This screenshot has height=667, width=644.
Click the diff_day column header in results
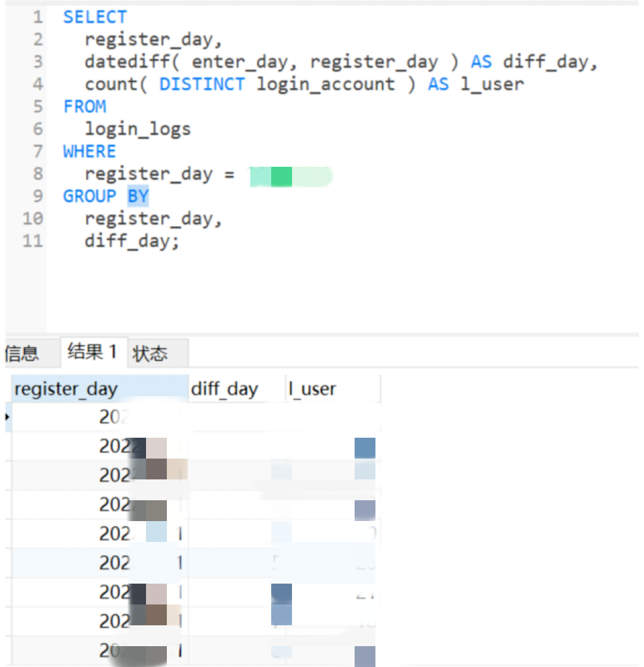pos(237,389)
